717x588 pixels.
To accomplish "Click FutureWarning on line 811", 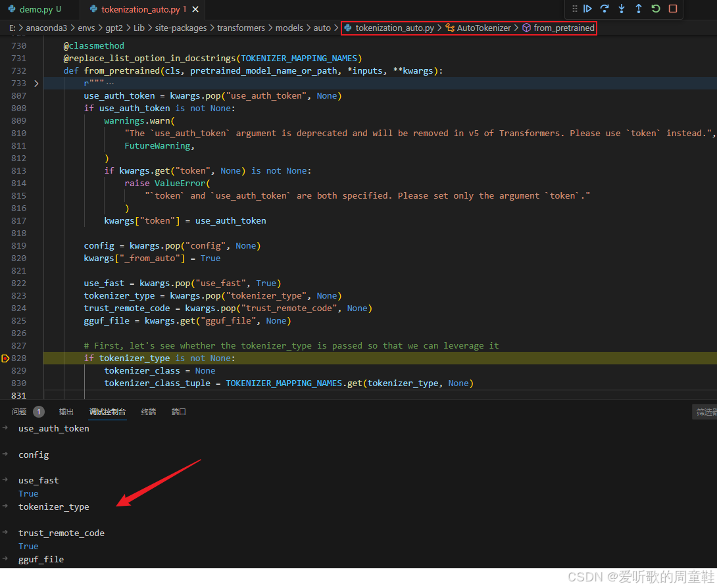I will pos(157,146).
